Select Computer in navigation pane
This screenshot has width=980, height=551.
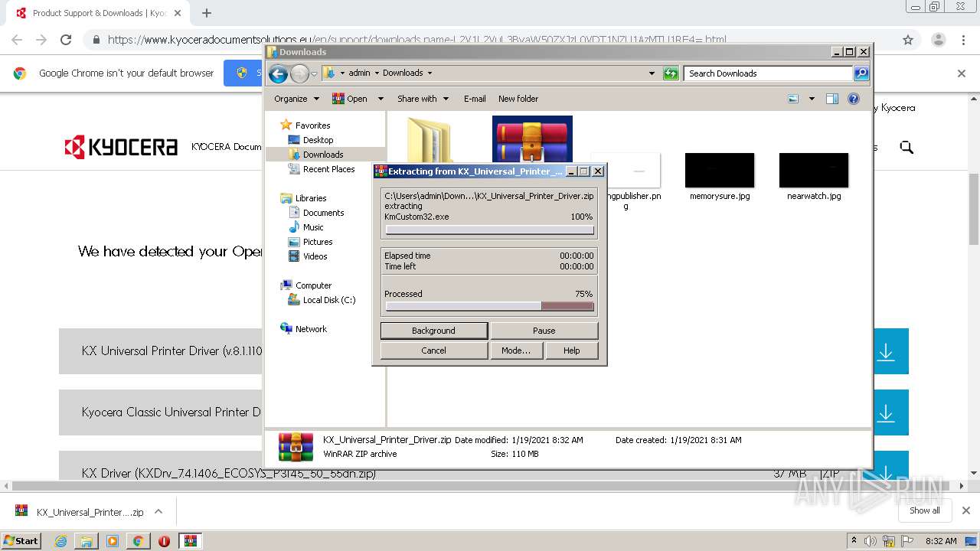tap(313, 285)
